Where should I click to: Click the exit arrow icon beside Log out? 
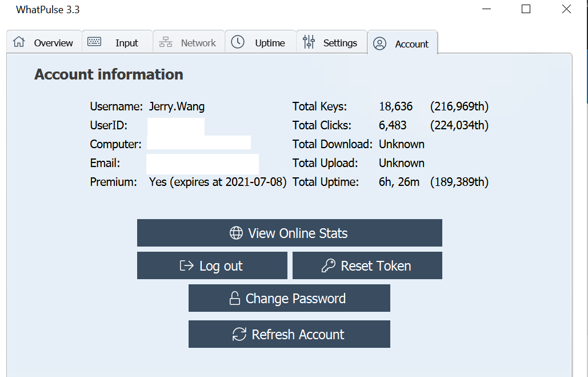pyautogui.click(x=186, y=265)
